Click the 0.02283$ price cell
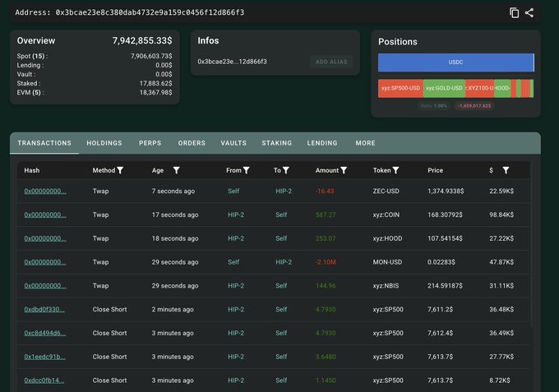The image size is (559, 392). pos(441,262)
